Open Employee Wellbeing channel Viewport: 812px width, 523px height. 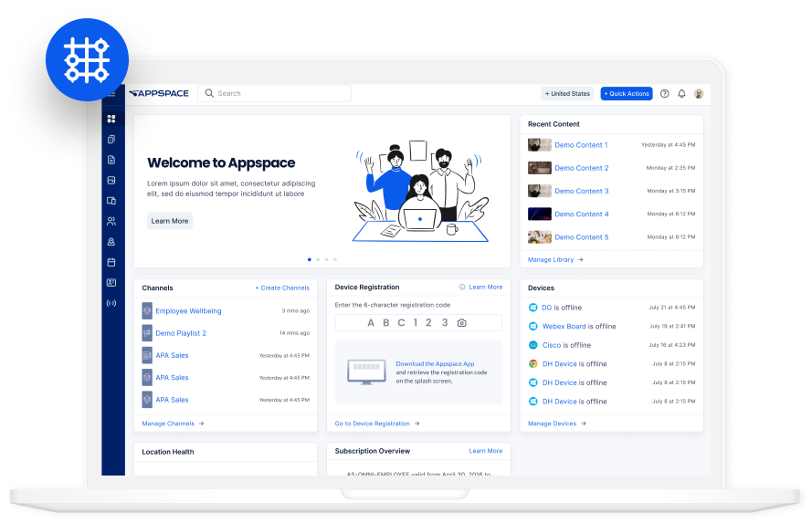[188, 311]
